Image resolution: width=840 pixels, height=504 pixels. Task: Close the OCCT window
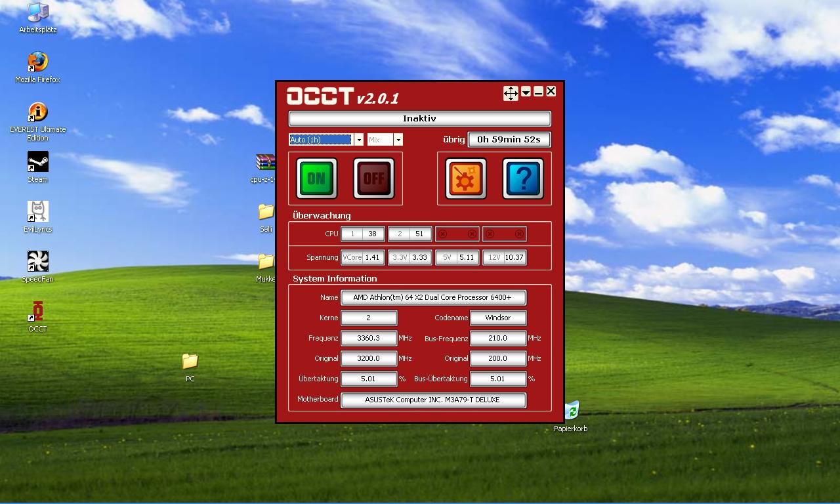pyautogui.click(x=551, y=91)
